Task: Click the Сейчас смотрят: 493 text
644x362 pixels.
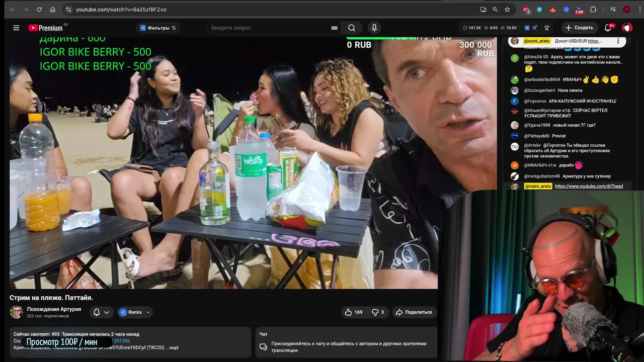Action: click(36, 334)
